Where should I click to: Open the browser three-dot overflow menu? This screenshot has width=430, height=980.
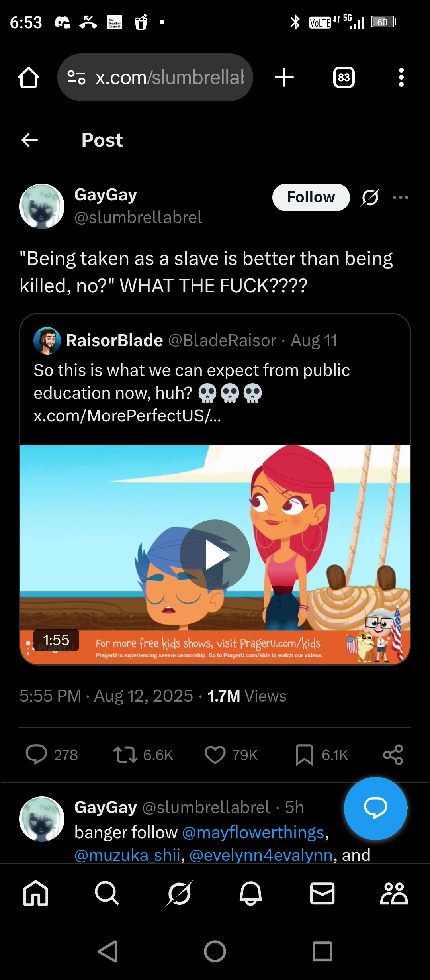coord(401,77)
